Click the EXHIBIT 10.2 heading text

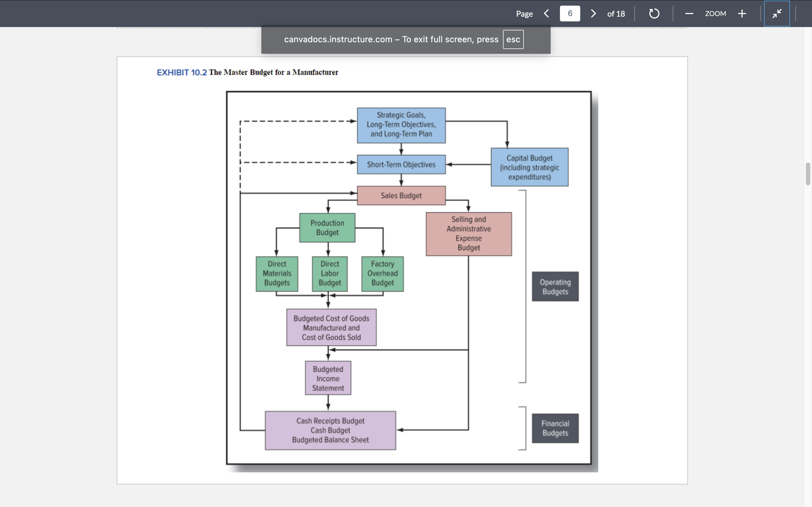[182, 72]
